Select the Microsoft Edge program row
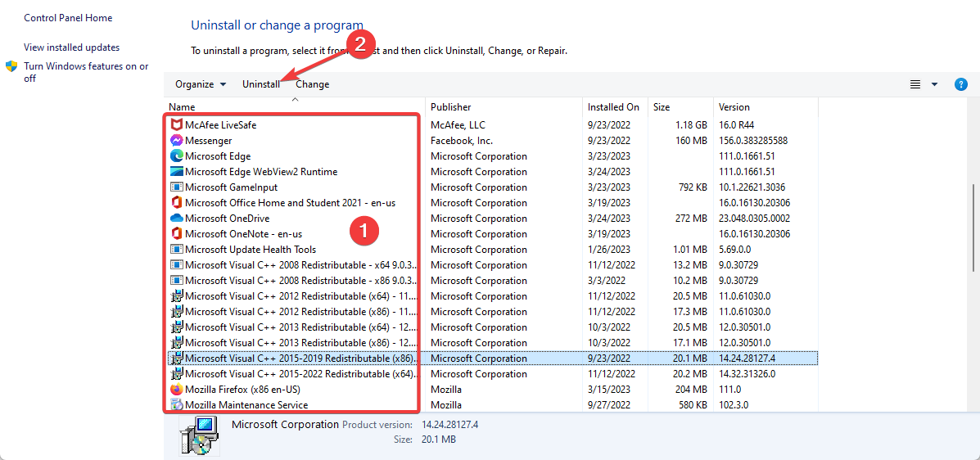 click(x=491, y=156)
